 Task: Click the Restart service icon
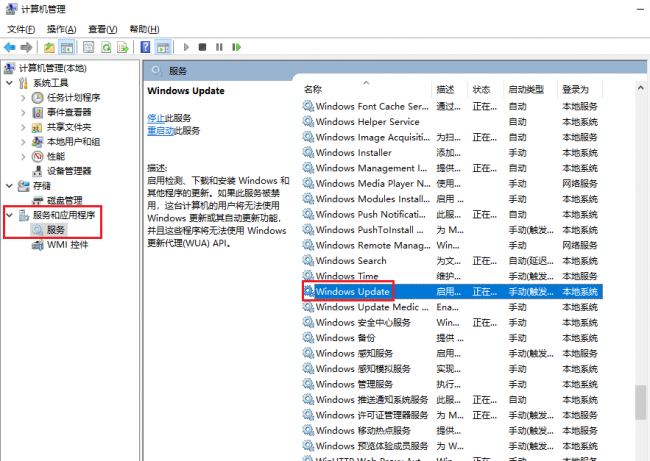(x=236, y=47)
